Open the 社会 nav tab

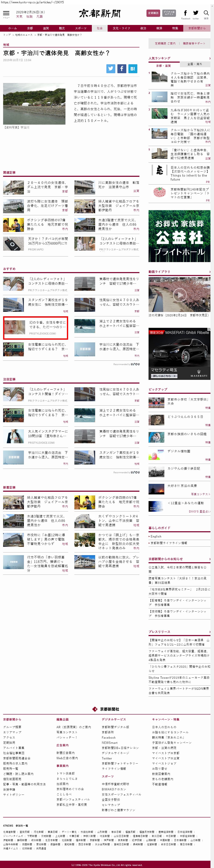[100, 28]
